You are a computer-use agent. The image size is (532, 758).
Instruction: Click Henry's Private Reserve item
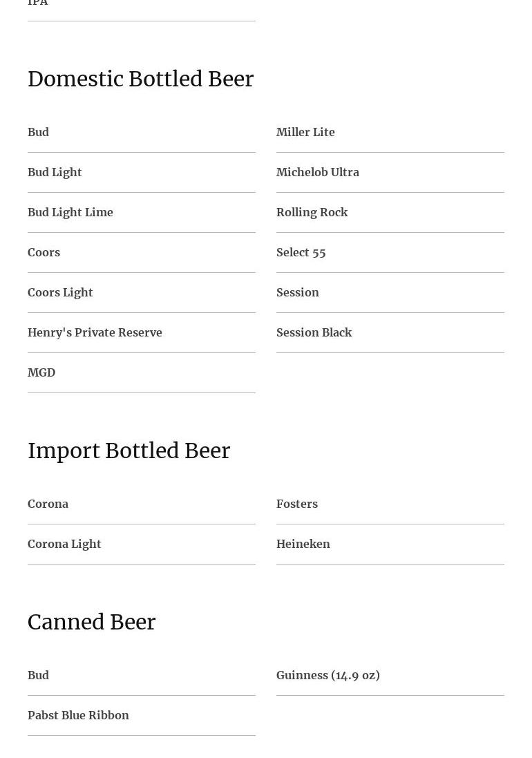coord(95,332)
